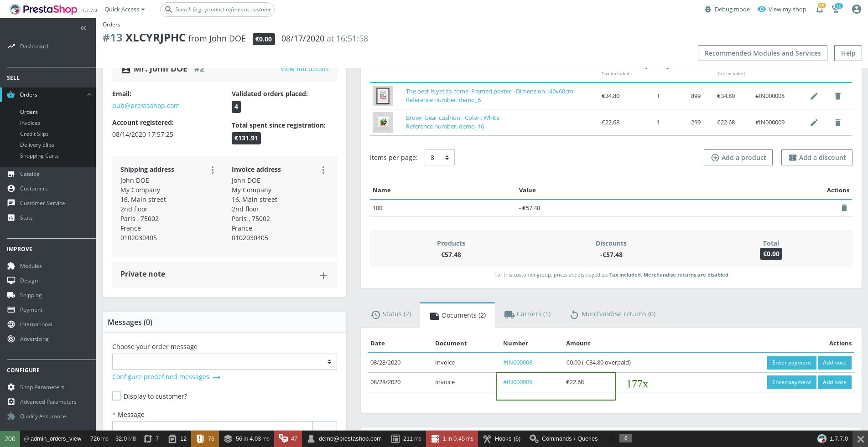Viewport: 868px width, 447px height.
Task: Enter payment for invoice #IN000008
Action: point(791,363)
